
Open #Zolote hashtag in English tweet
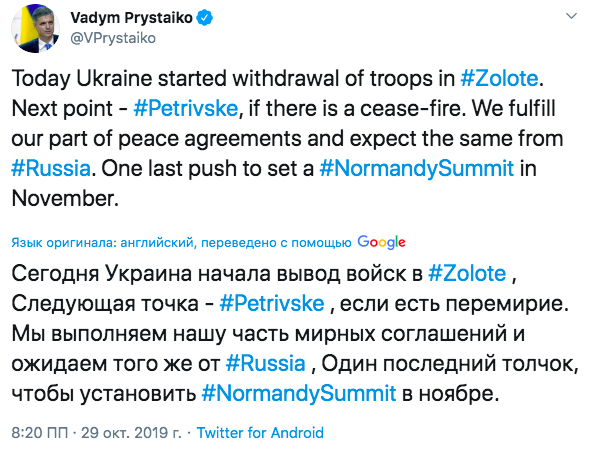pos(499,78)
